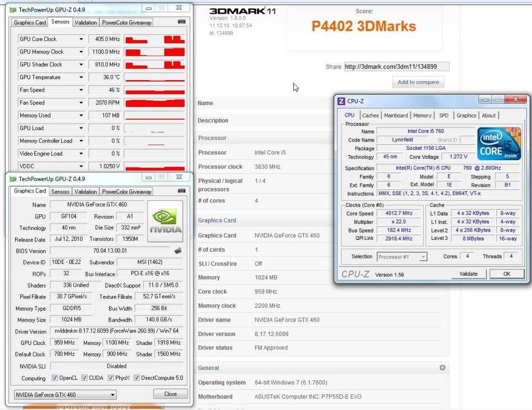This screenshot has height=410, width=532.
Task: Open the Memory Controller Load sensor dropdown
Action: [81, 141]
